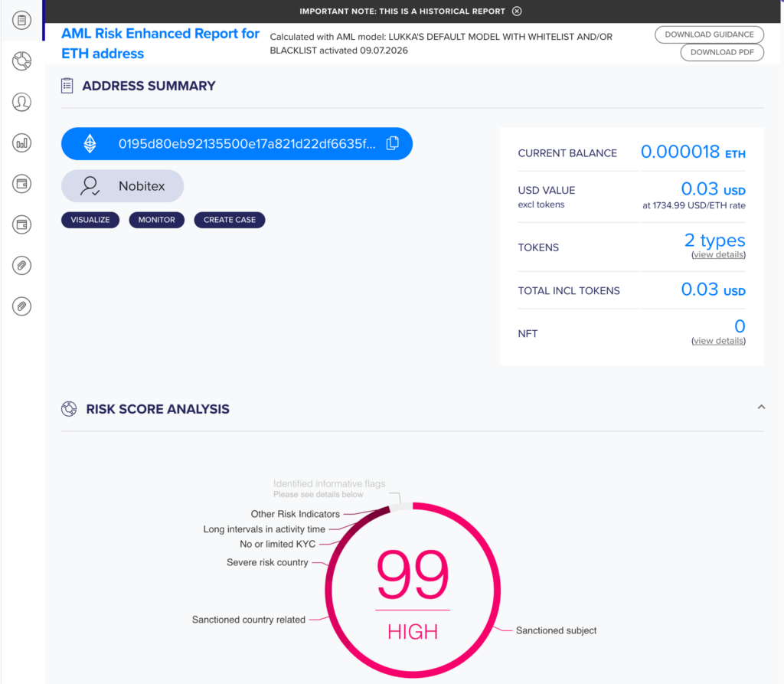Click the AML model description text
Screen dimensions: 784x684
[x=441, y=44]
